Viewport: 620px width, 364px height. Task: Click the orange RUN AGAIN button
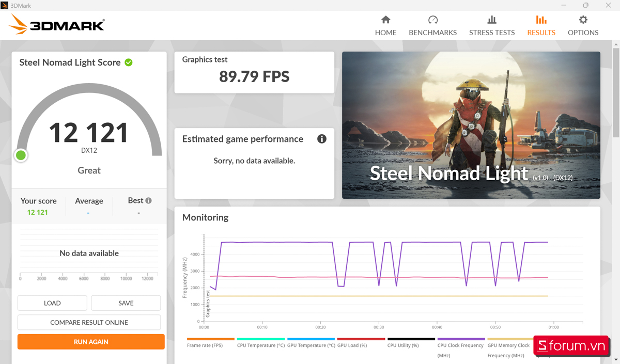pyautogui.click(x=91, y=342)
